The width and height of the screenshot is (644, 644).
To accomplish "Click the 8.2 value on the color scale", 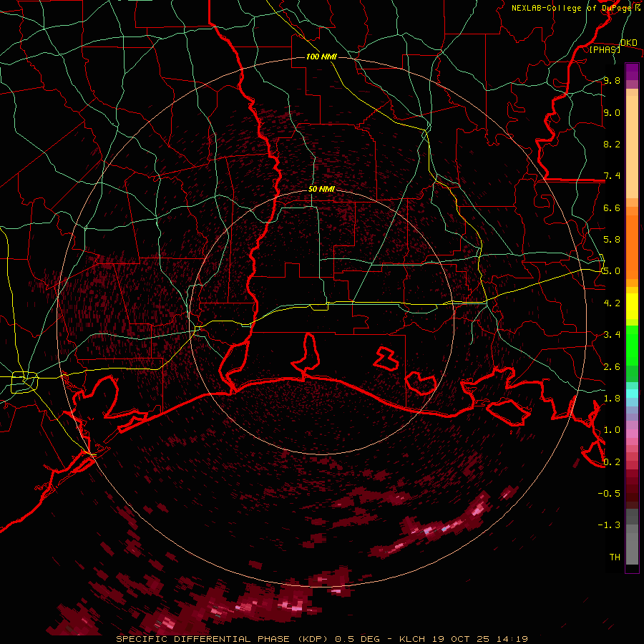I will (612, 144).
